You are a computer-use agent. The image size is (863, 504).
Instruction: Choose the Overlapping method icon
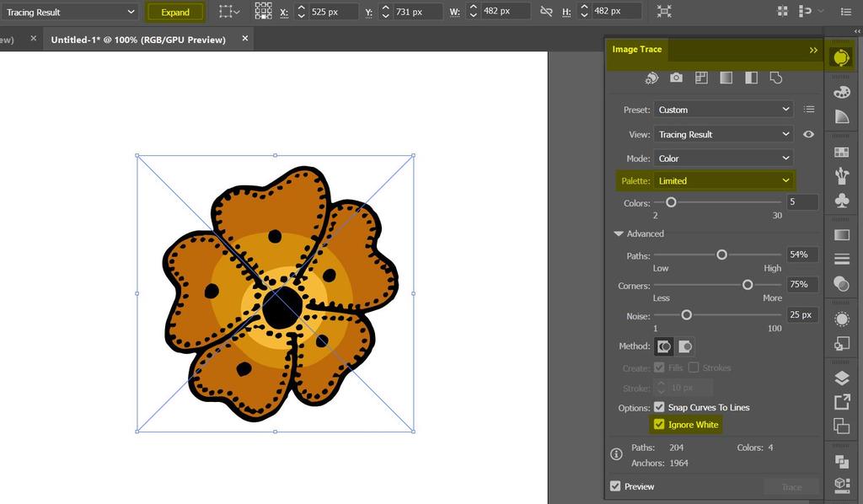[x=684, y=346]
